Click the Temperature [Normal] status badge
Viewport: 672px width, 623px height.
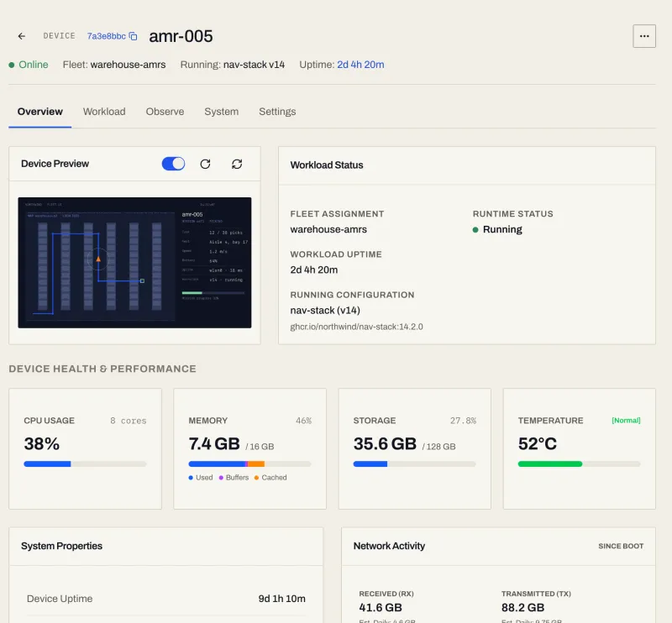[x=626, y=421]
